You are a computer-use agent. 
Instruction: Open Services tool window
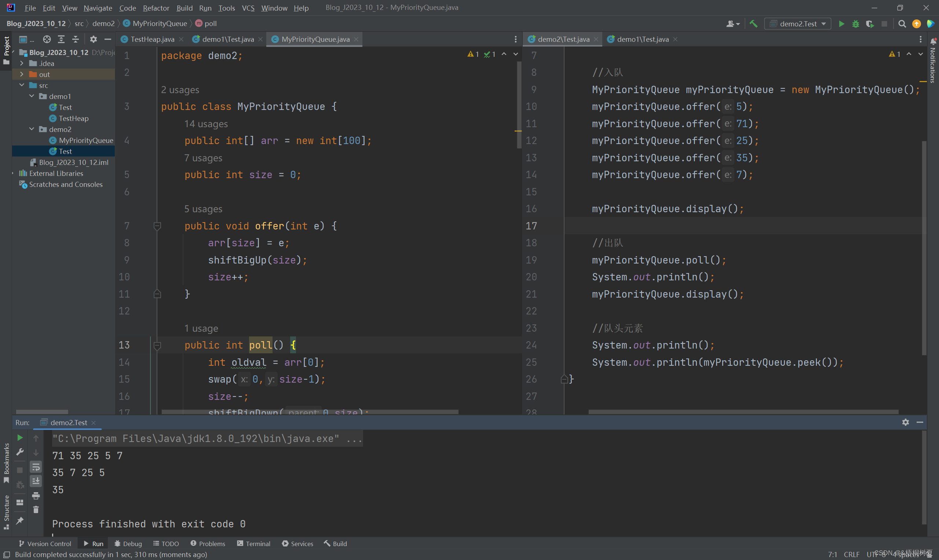297,544
